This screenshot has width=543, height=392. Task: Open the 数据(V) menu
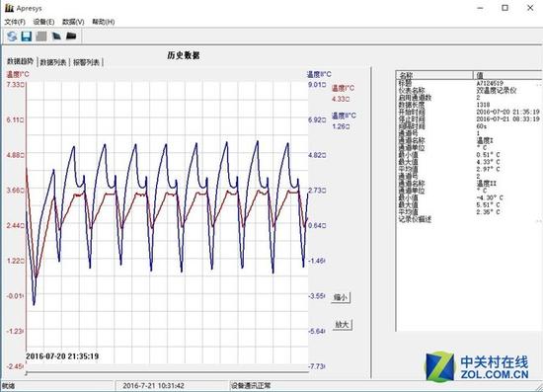pos(73,22)
